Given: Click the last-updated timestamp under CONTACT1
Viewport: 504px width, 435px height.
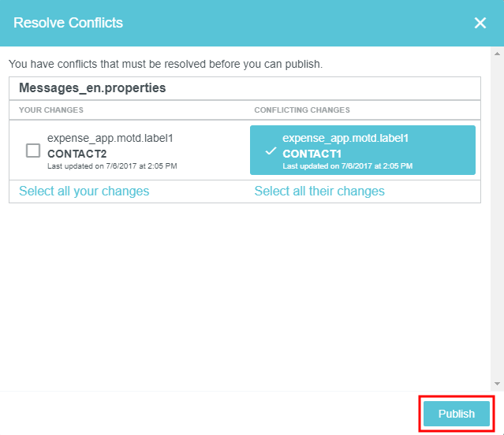Looking at the screenshot, I should tap(347, 166).
